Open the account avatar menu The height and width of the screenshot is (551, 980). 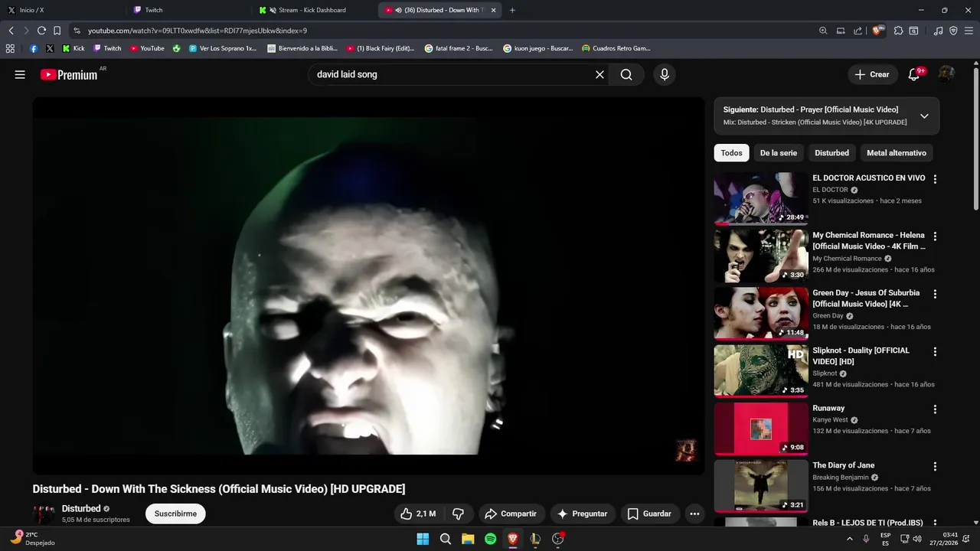946,74
